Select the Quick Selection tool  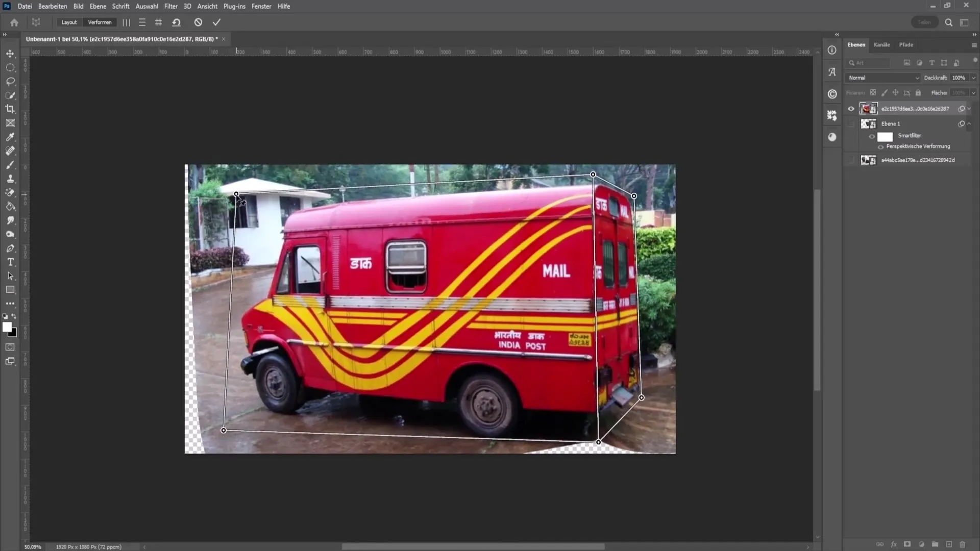[x=10, y=95]
